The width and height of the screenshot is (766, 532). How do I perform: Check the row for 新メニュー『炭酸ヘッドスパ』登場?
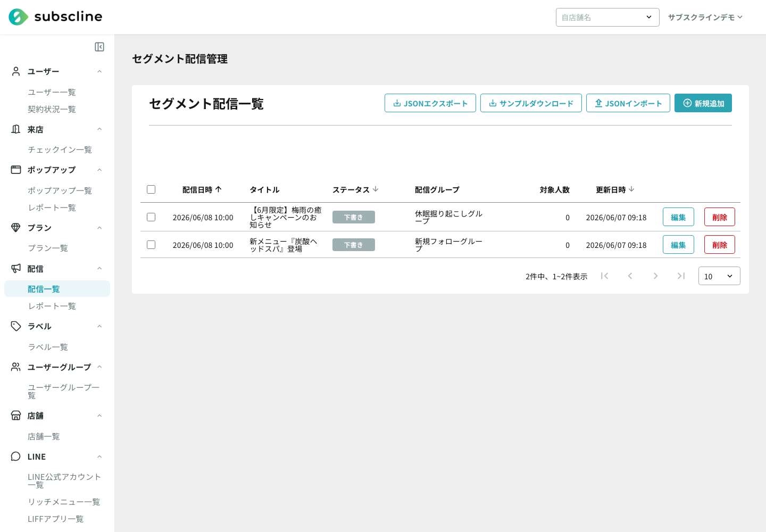pos(151,245)
